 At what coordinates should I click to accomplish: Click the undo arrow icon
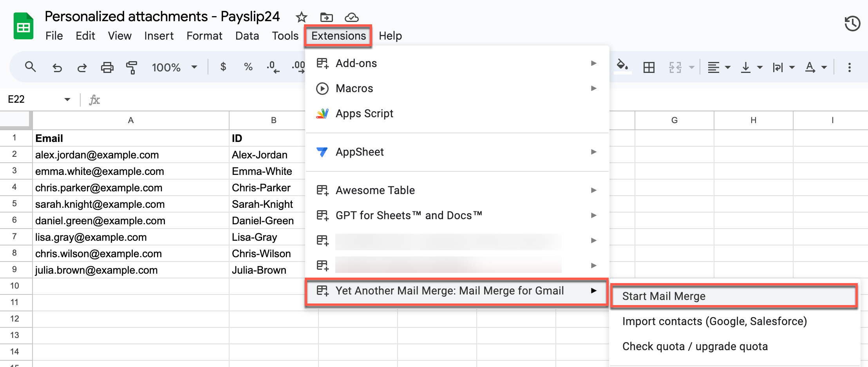[57, 68]
